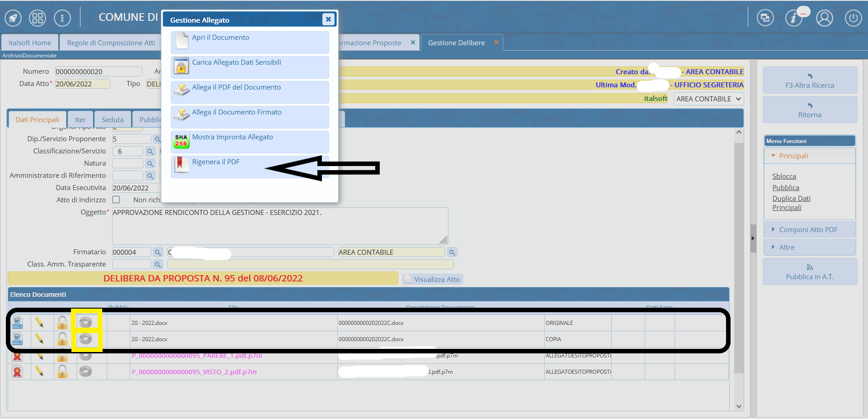Click the Oggetto text area
Image resolution: width=868 pixels, height=419 pixels.
point(279,225)
